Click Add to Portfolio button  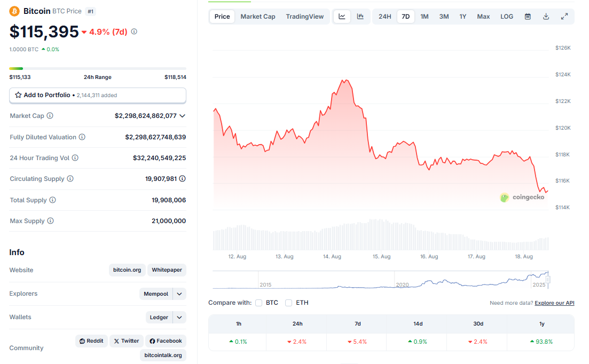coord(98,96)
